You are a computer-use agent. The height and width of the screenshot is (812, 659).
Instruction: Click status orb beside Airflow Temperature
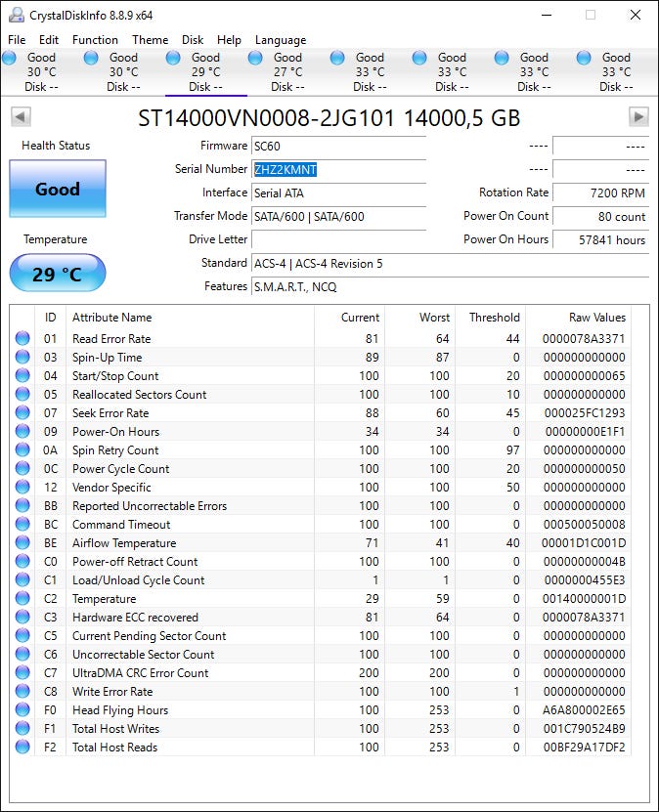pyautogui.click(x=22, y=543)
